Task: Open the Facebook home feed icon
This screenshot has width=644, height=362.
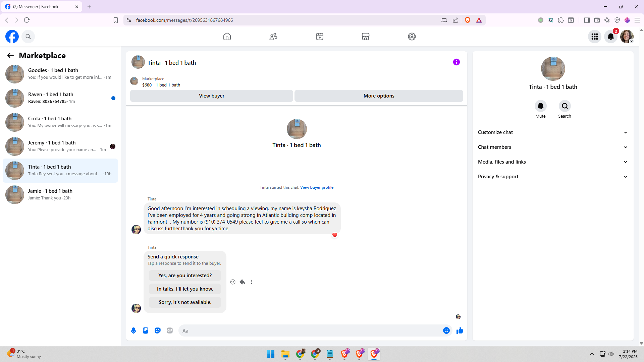Action: [x=227, y=37]
